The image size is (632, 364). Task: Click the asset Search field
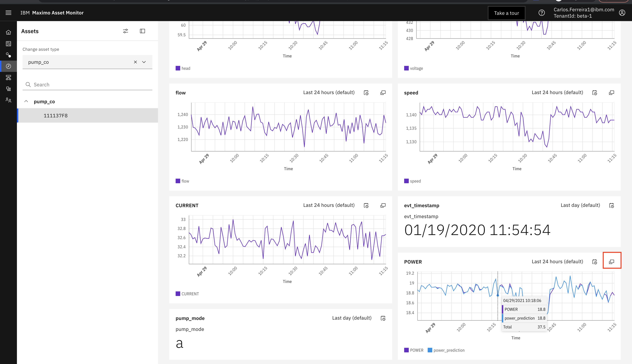coord(87,85)
